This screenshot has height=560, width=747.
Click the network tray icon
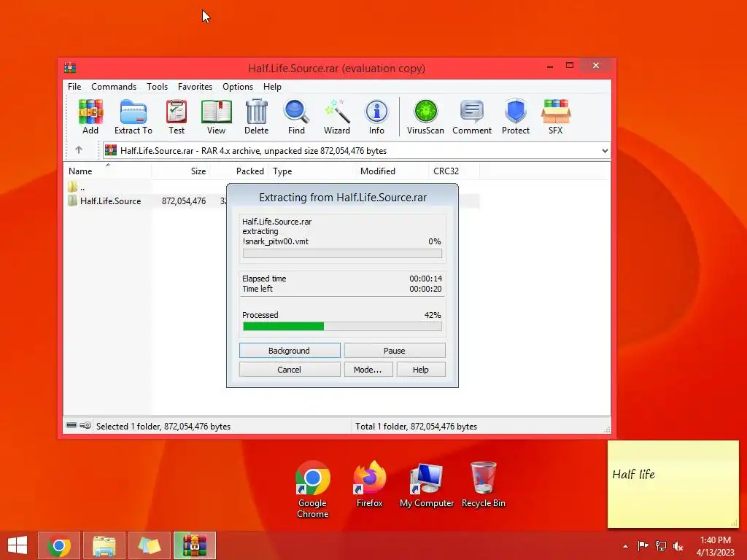point(661,546)
